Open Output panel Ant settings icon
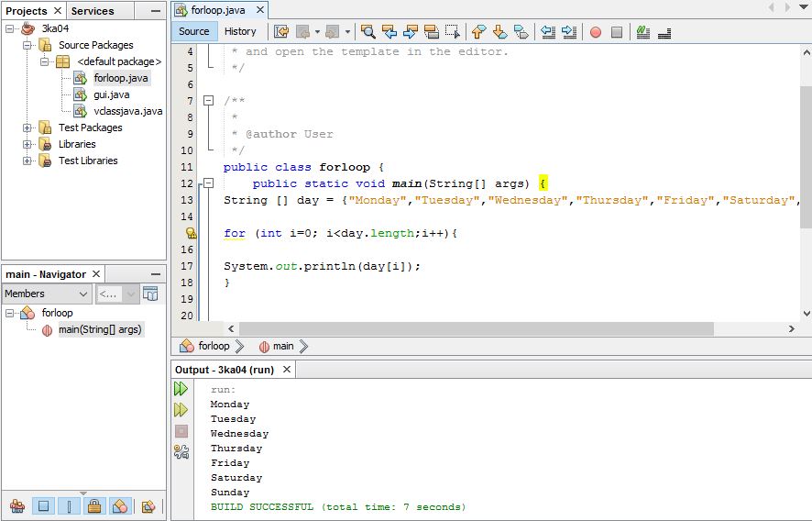The width and height of the screenshot is (812, 521). click(x=181, y=452)
